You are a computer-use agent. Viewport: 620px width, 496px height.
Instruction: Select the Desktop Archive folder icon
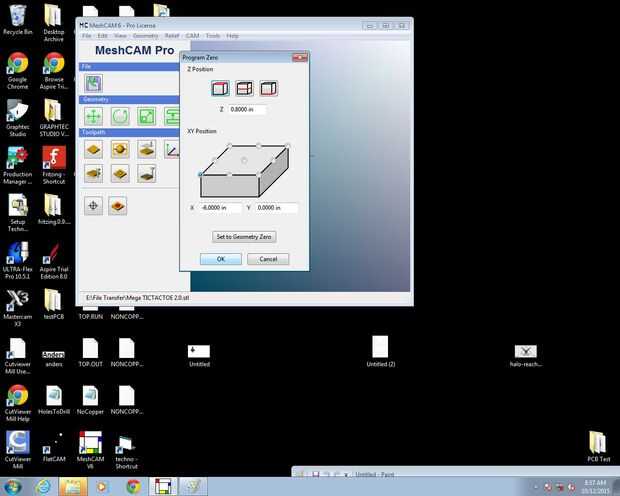coord(54,23)
